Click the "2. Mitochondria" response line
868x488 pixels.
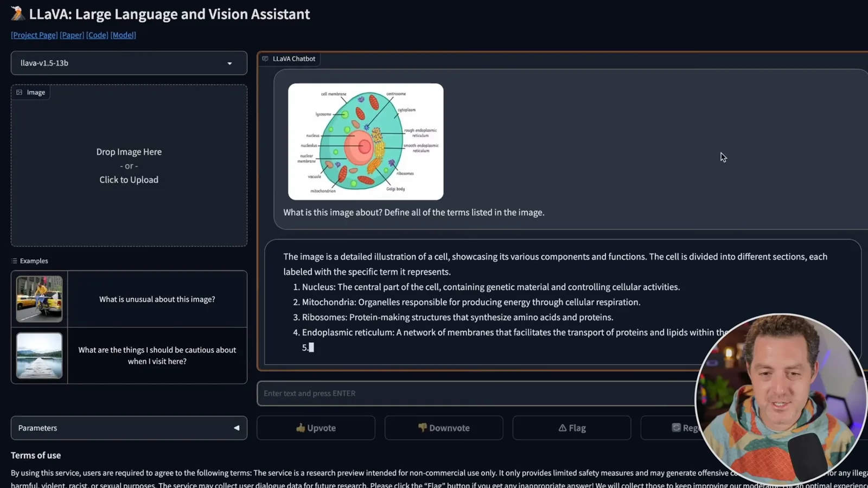pyautogui.click(x=467, y=302)
